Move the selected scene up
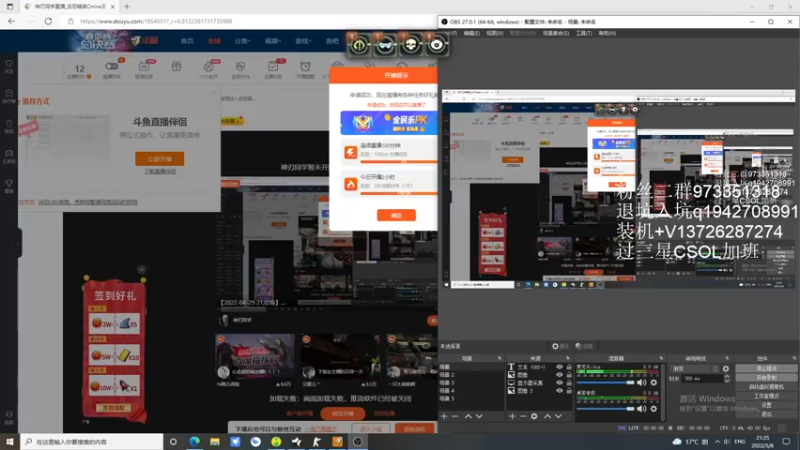Viewport: 800px width, 450px height. click(468, 416)
